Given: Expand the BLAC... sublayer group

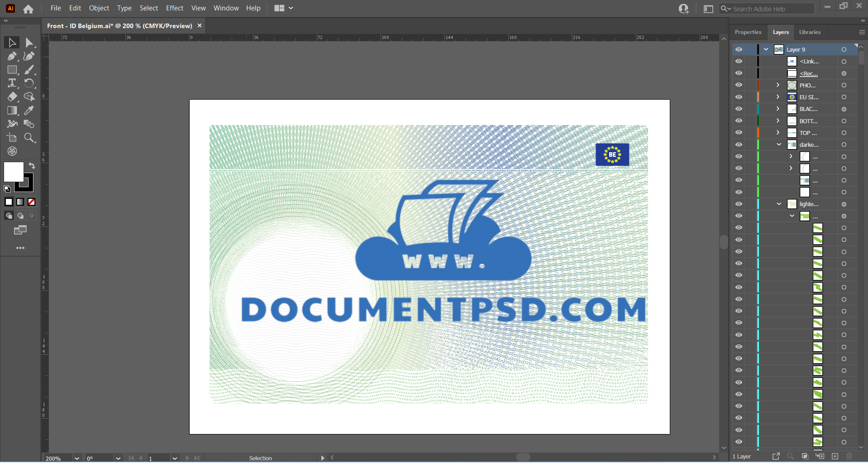Looking at the screenshot, I should pyautogui.click(x=778, y=109).
